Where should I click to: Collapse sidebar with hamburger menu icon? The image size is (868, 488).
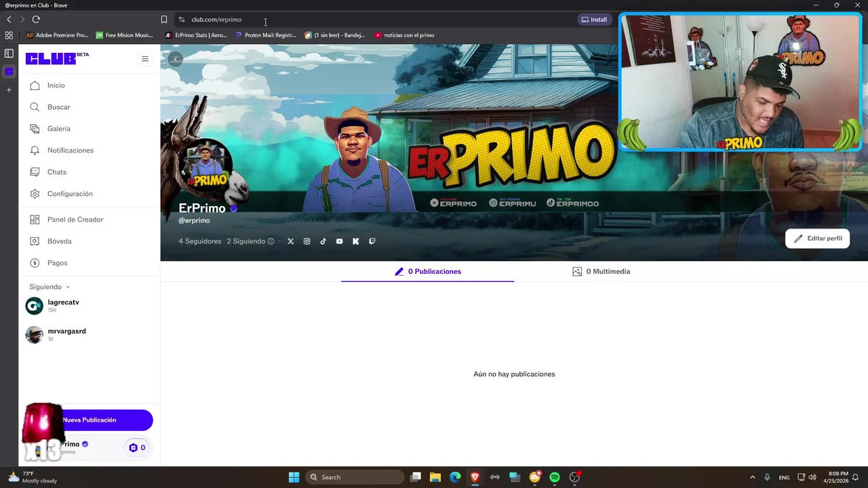tap(144, 59)
